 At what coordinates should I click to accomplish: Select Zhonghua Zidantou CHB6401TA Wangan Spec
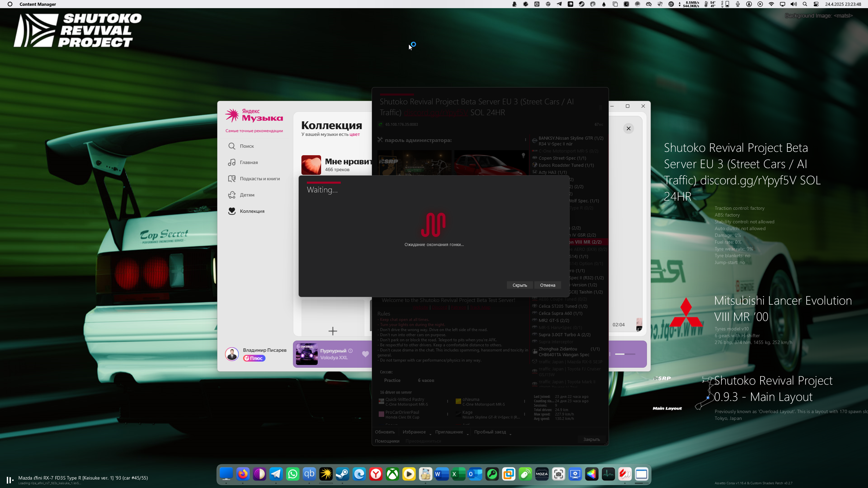coord(569,352)
